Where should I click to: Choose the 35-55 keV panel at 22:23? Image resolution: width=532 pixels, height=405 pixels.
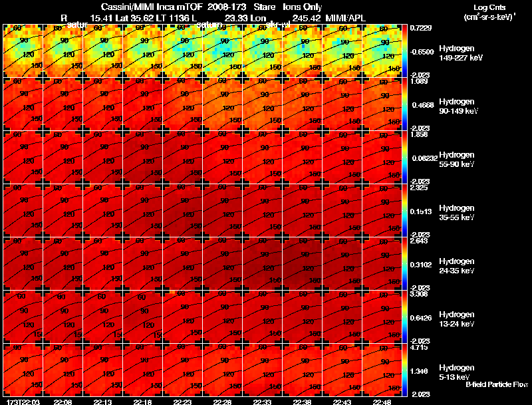182,210
